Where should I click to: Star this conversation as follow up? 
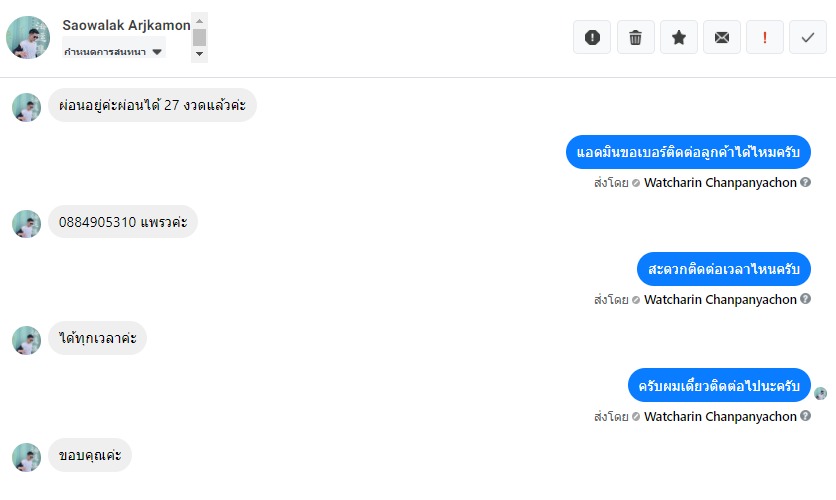coord(679,37)
